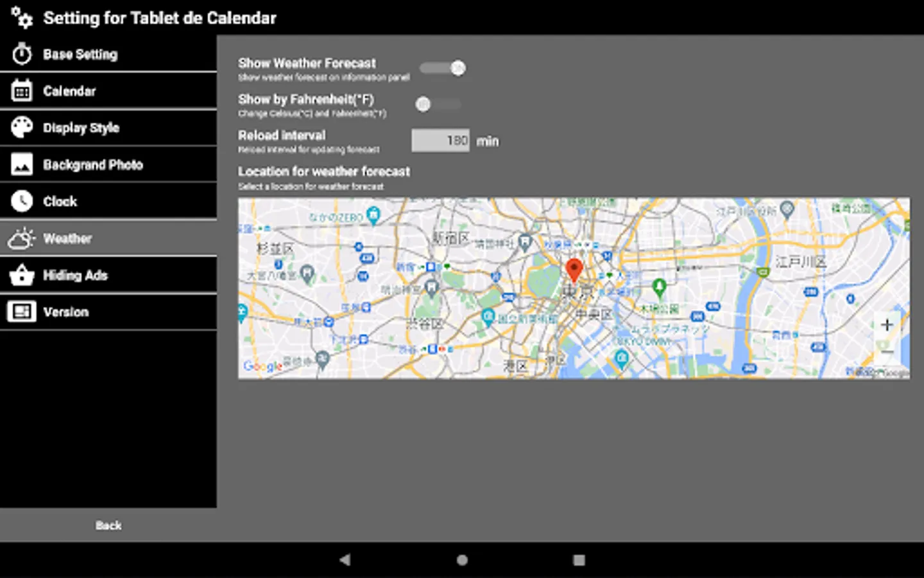The image size is (924, 578).
Task: Open the Calendar settings icon
Action: pyautogui.click(x=22, y=91)
